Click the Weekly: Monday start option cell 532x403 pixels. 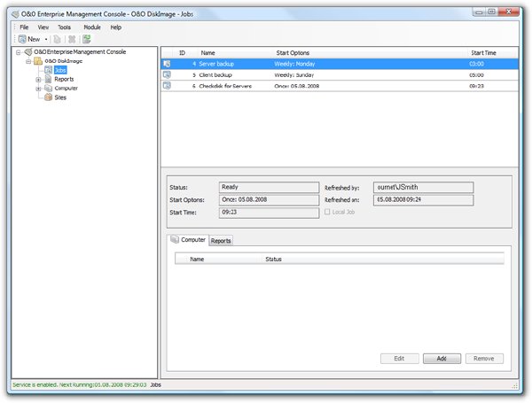tap(294, 64)
